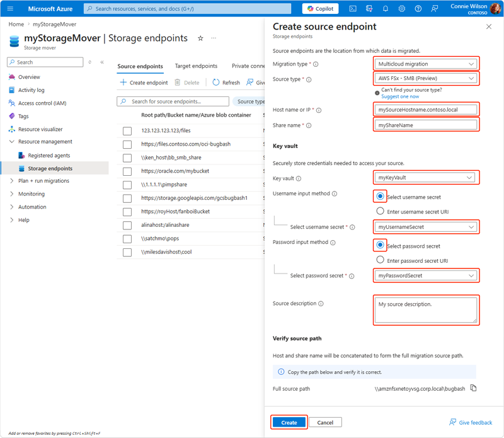This screenshot has width=504, height=438.
Task: Show info for Password input method
Action: 333,243
